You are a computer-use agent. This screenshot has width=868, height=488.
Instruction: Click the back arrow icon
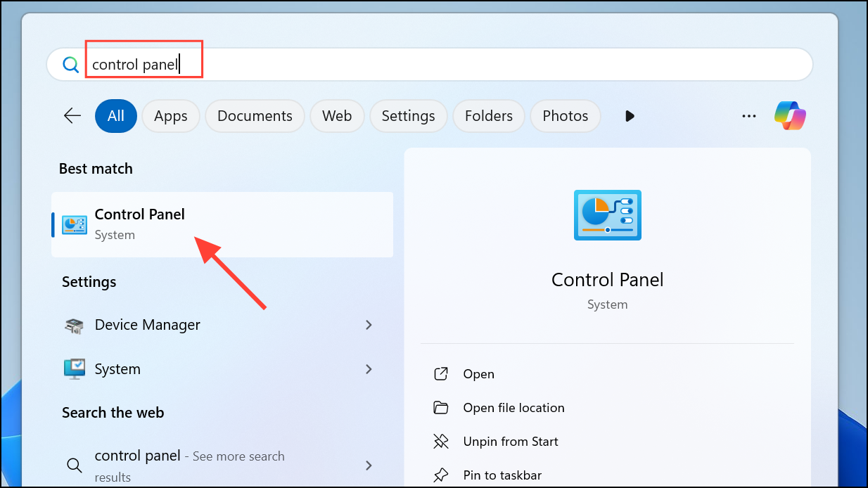pyautogui.click(x=72, y=116)
